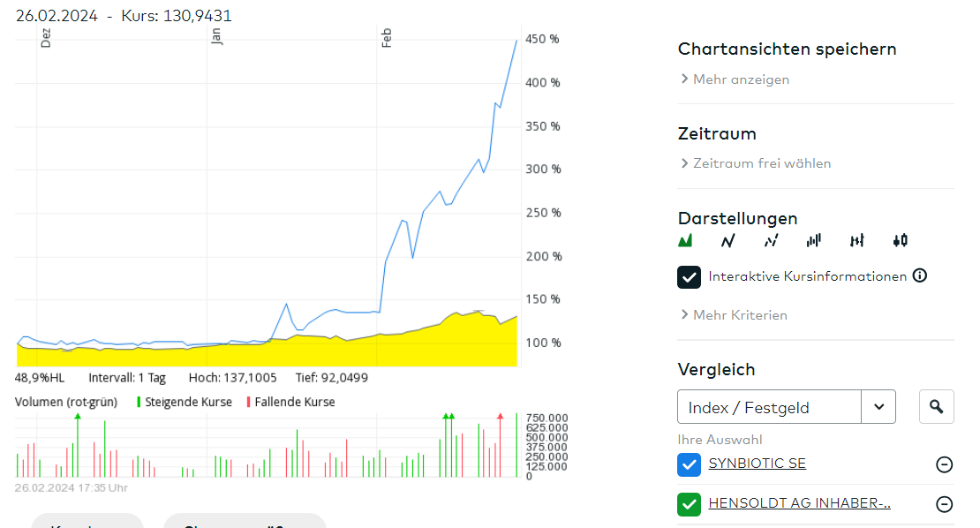Click the Feb marker on the chart timeline
Viewport: 980px width, 528px height.
[x=386, y=37]
